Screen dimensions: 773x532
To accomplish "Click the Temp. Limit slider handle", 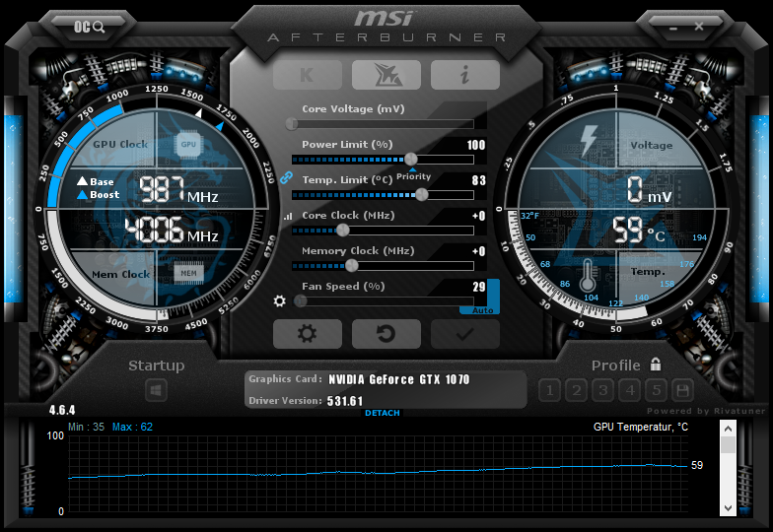I will click(x=422, y=195).
